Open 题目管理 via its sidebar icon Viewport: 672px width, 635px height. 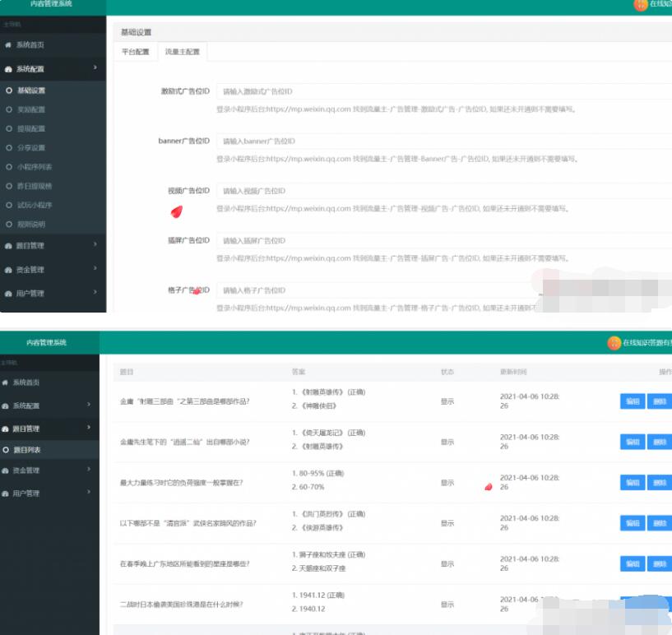click(x=10, y=247)
